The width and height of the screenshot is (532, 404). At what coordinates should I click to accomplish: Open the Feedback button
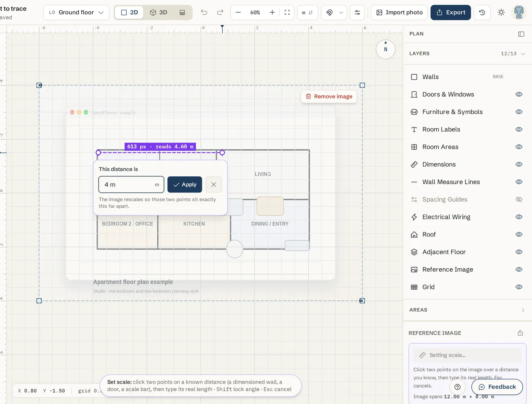point(497,387)
